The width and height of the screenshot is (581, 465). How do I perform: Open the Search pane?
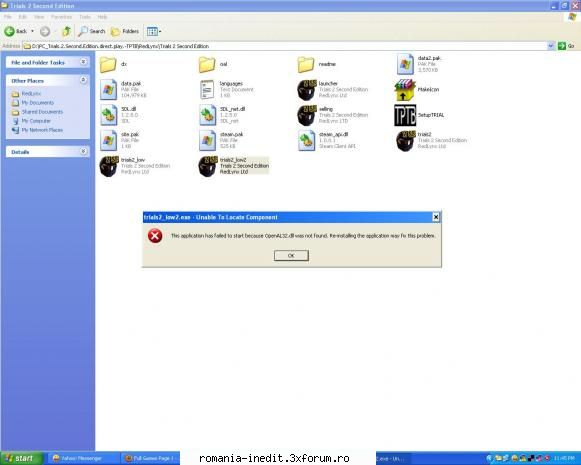92,31
